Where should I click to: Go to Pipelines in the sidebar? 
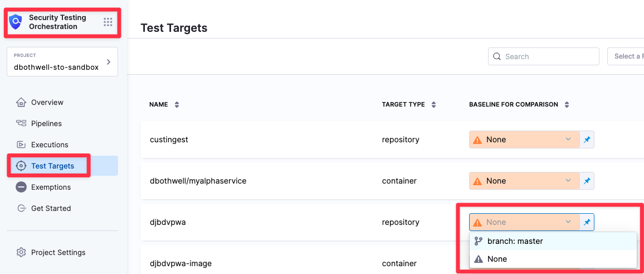tap(46, 123)
